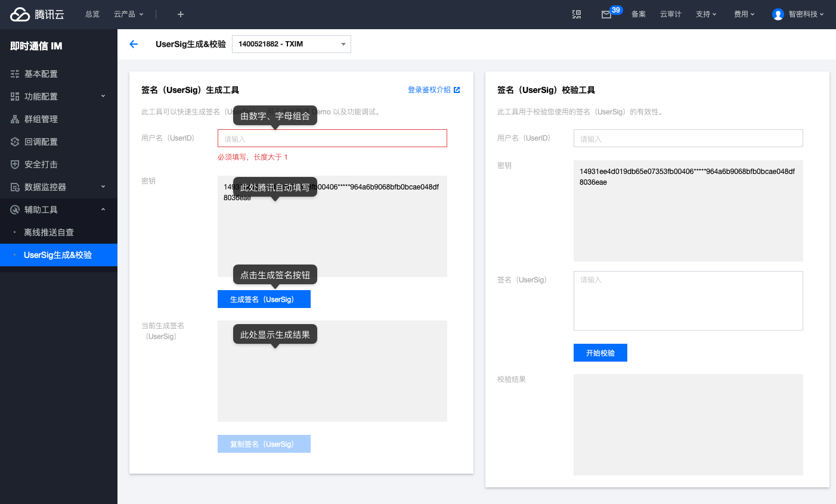
Task: Open 云审计 in top navigation
Action: pyautogui.click(x=671, y=14)
